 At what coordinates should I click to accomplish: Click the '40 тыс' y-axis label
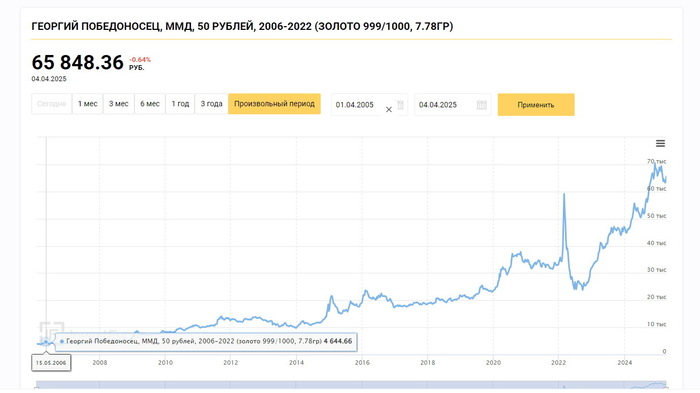click(x=656, y=243)
